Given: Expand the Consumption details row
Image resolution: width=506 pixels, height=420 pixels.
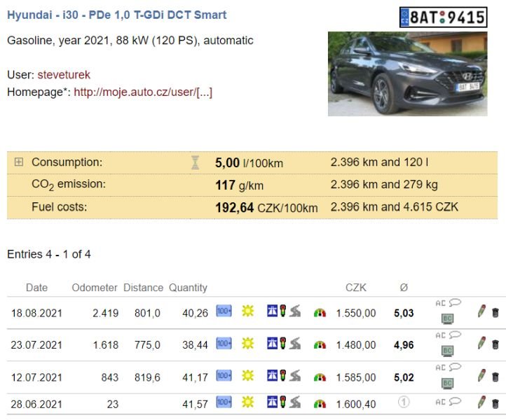Looking at the screenshot, I should click(x=19, y=162).
